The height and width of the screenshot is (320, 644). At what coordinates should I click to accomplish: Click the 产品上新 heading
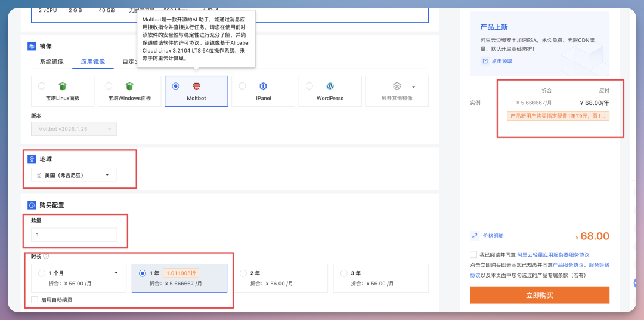click(x=494, y=27)
